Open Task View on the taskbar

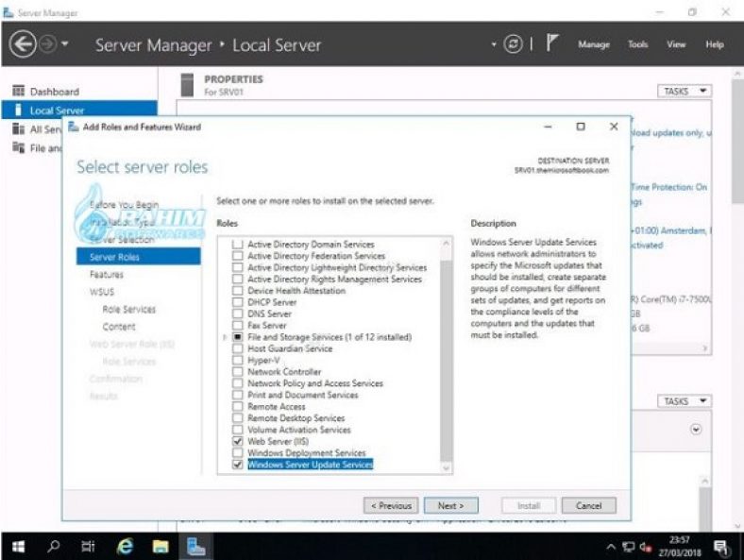tap(88, 546)
